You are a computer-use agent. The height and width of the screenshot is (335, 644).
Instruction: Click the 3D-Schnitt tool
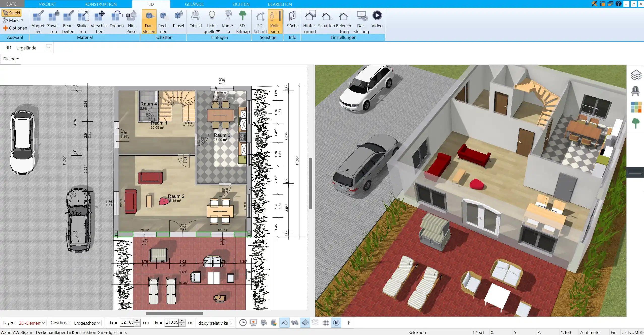[x=260, y=22]
